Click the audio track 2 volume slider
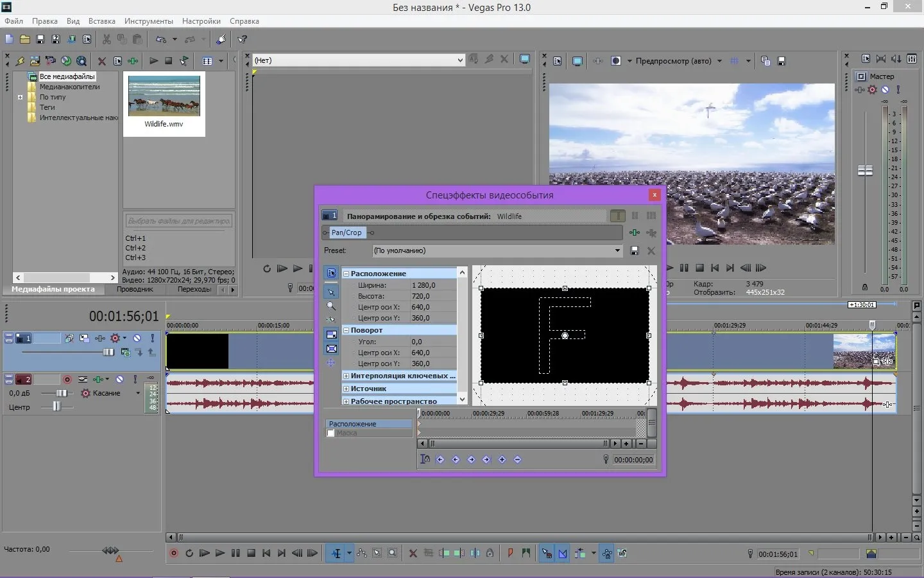Image resolution: width=924 pixels, height=578 pixels. point(62,393)
